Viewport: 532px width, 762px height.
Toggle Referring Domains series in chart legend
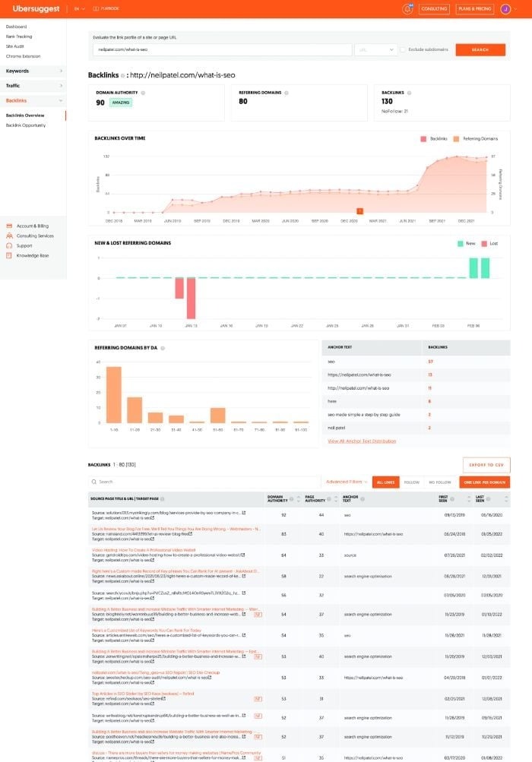[x=476, y=139]
